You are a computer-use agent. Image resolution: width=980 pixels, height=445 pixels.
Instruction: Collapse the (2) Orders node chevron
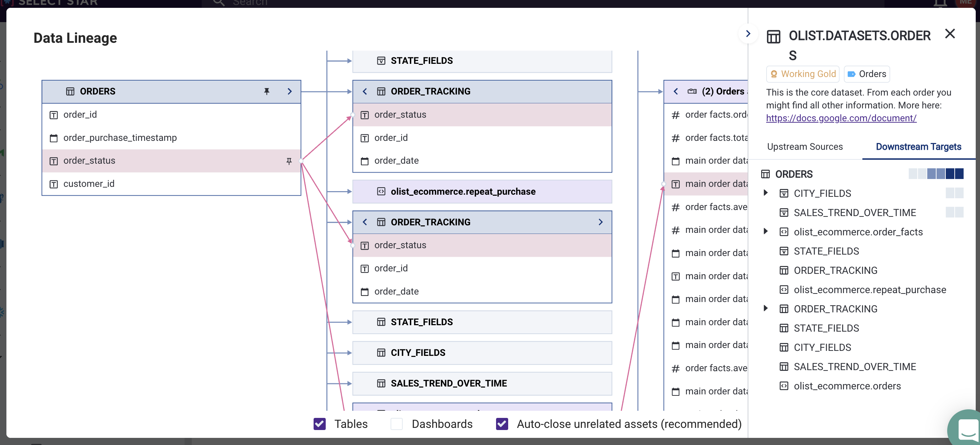tap(676, 91)
